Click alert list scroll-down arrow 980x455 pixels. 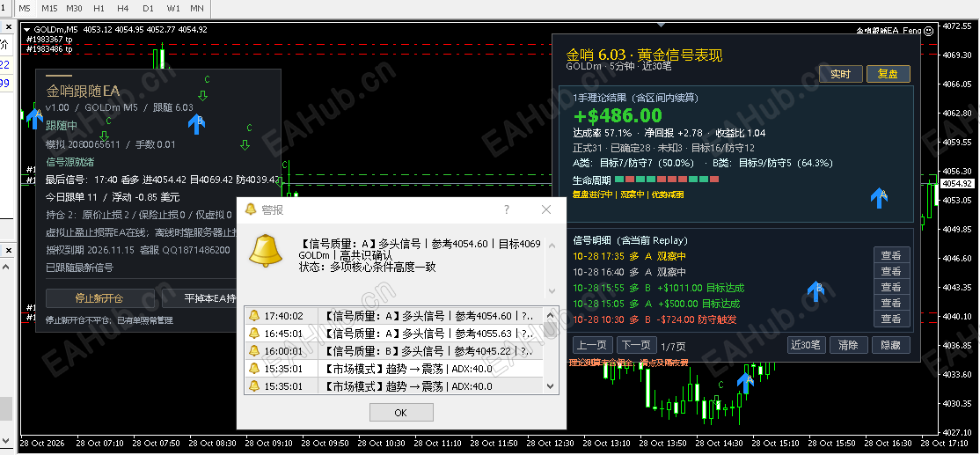click(x=550, y=387)
